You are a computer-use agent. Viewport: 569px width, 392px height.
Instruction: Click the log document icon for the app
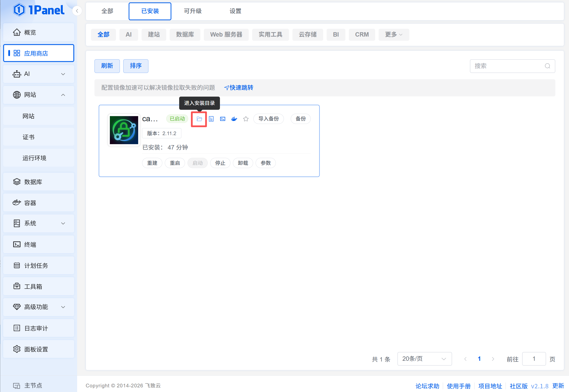(211, 119)
